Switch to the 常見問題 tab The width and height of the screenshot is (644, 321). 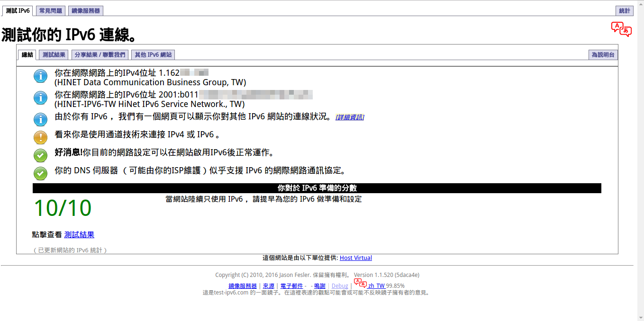coord(50,10)
